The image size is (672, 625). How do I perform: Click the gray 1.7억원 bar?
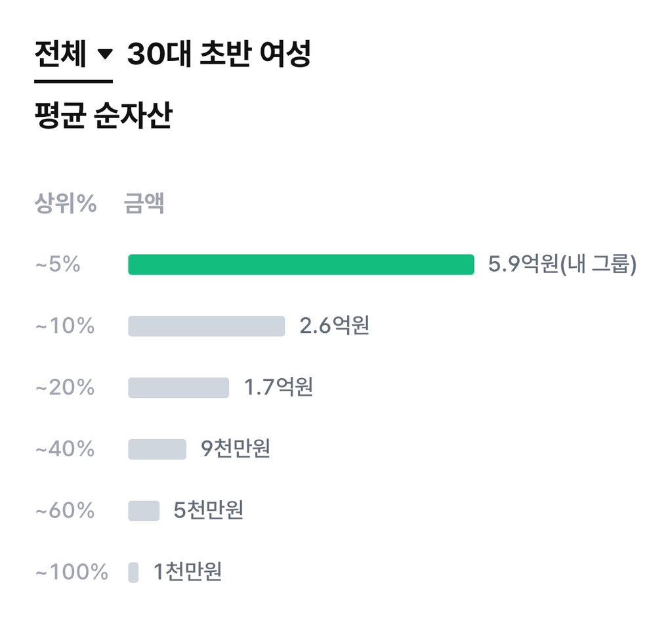178,388
